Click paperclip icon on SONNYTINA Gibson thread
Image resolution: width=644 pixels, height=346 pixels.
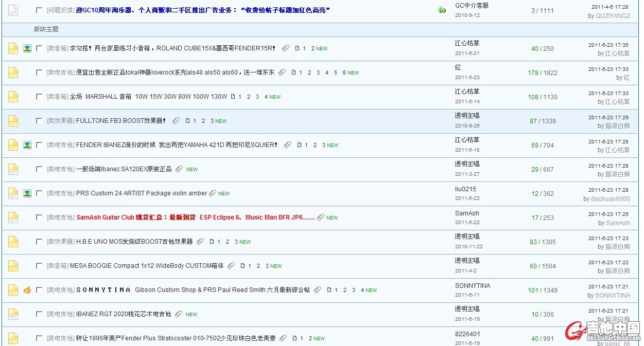click(x=318, y=290)
